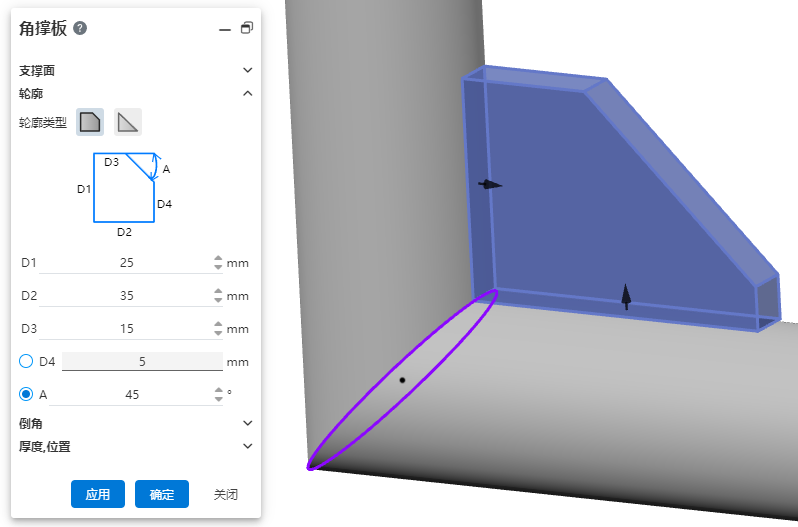Screen dimensions: 798x527
Task: Select the triangular profile type
Action: click(128, 122)
